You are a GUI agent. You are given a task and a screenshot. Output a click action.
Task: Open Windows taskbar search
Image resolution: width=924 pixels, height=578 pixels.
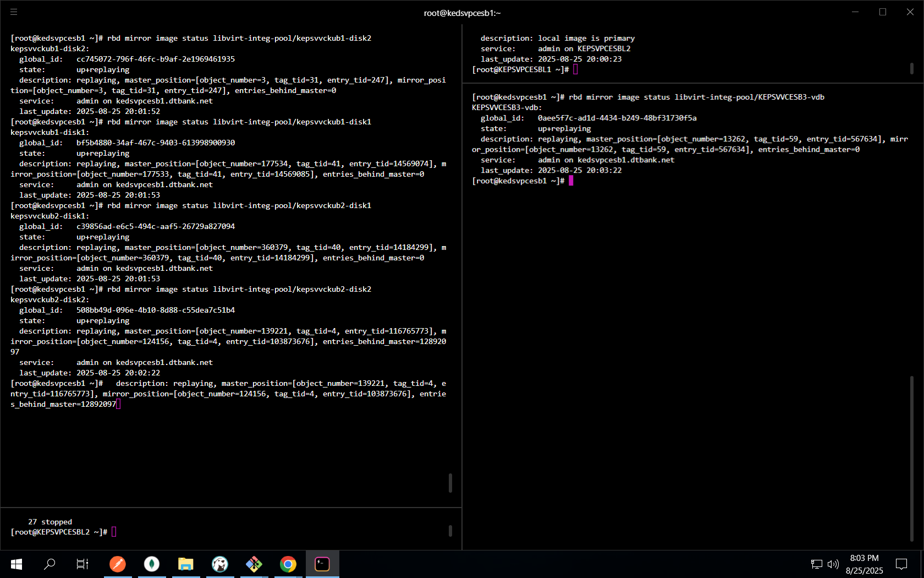point(50,564)
